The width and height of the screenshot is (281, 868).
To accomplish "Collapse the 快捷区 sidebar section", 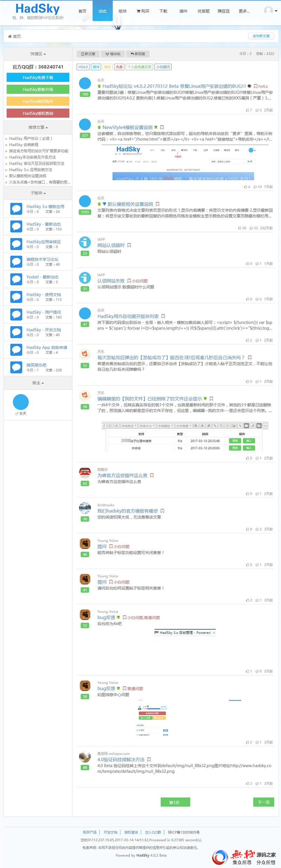I will 38,54.
